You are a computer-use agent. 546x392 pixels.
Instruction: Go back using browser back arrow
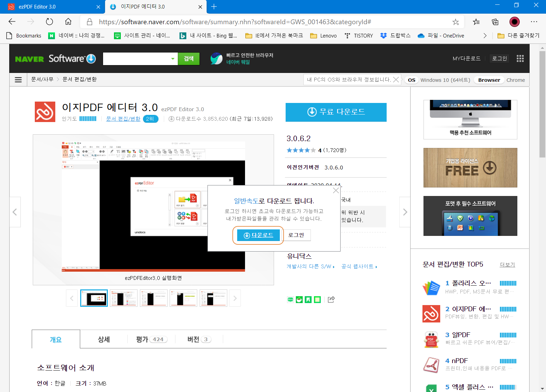pos(12,22)
